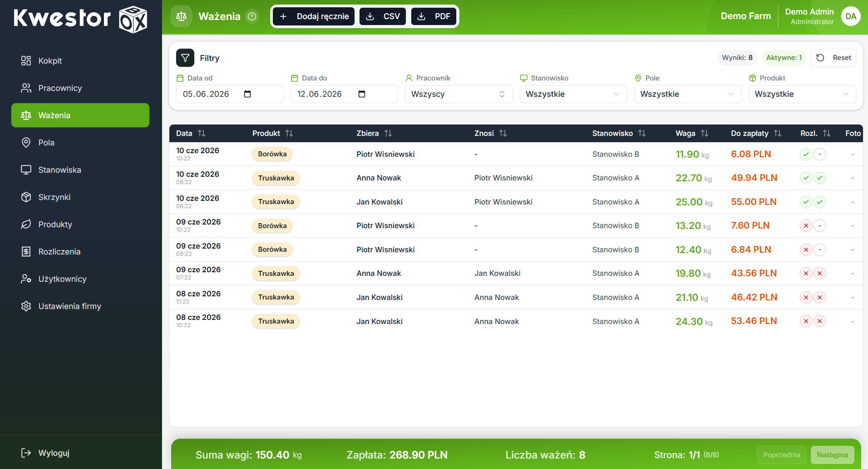Toggle first red X status for 13.20 kg row
Viewport: 868px width, 469px height.
806,226
